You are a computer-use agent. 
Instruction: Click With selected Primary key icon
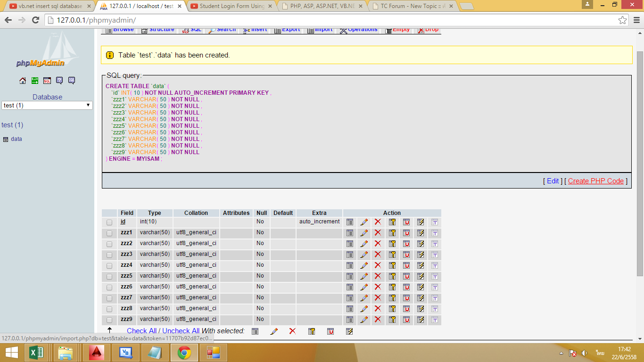(x=312, y=331)
